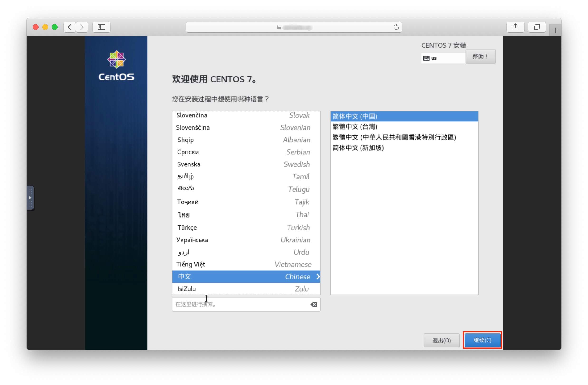The height and width of the screenshot is (385, 588).
Task: Go back with Safari's back arrow
Action: point(70,27)
